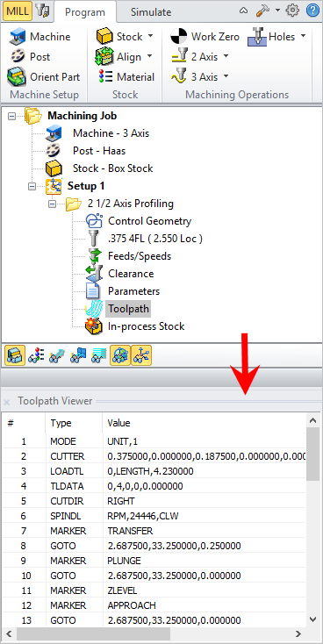Select the SPINDL RPM,24446,CLW row
Viewport: 323px width, 644px height.
pos(154,516)
